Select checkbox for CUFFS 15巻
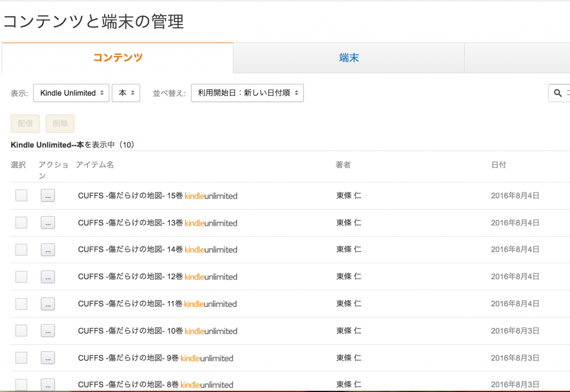 tap(21, 195)
